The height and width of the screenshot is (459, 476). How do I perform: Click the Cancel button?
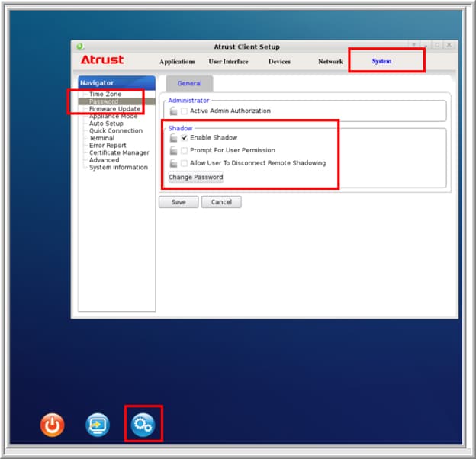[221, 202]
